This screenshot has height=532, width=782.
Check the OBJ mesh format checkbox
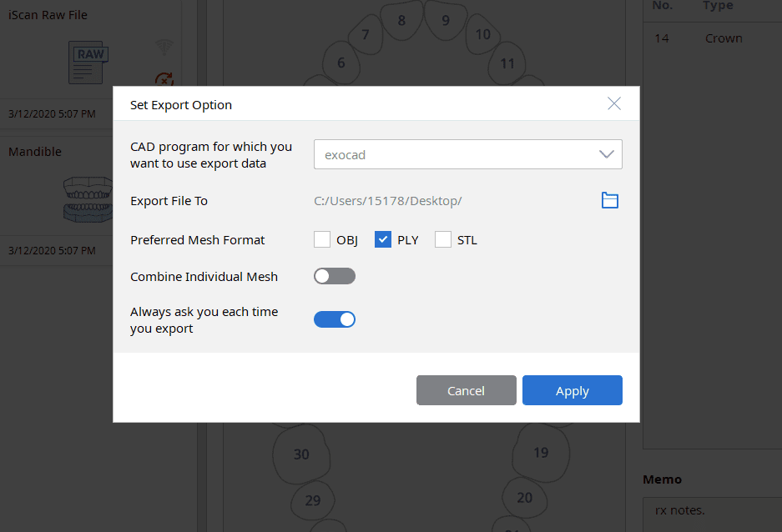coord(322,240)
